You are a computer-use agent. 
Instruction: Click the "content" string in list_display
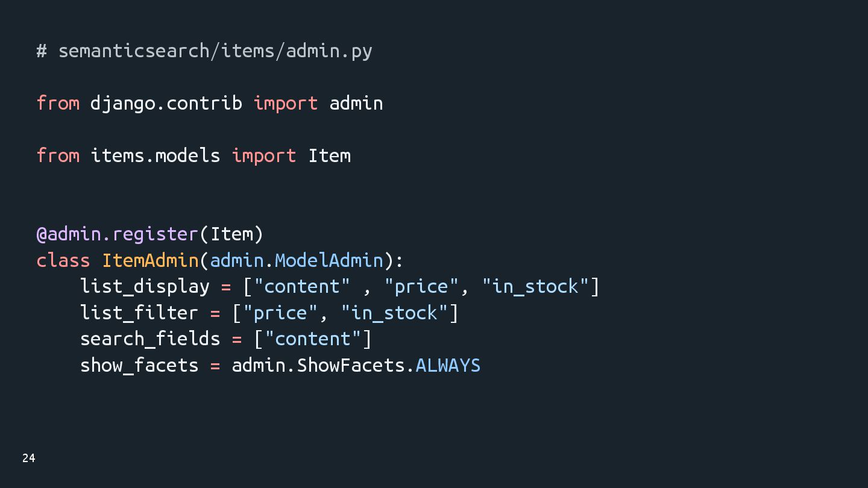[301, 286]
